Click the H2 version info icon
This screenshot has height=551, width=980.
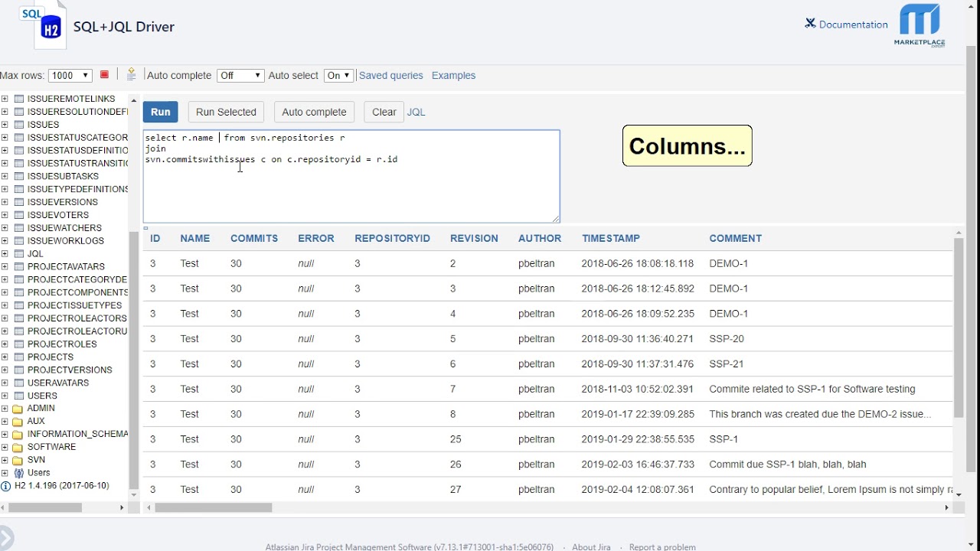pos(5,486)
